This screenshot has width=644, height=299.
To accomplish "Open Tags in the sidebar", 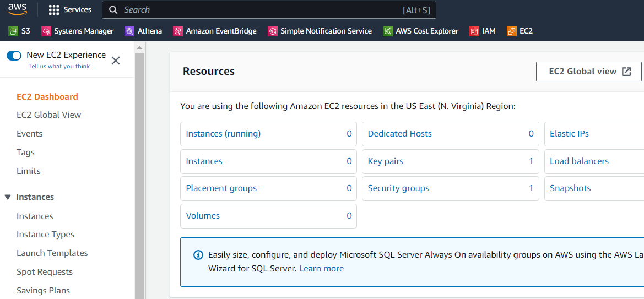I will tap(25, 153).
